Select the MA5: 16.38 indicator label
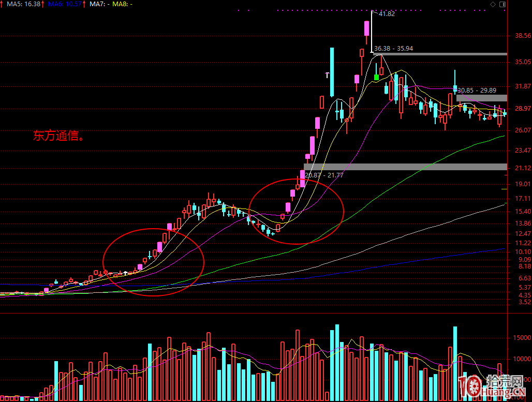This screenshot has width=532, height=402. 23,4
